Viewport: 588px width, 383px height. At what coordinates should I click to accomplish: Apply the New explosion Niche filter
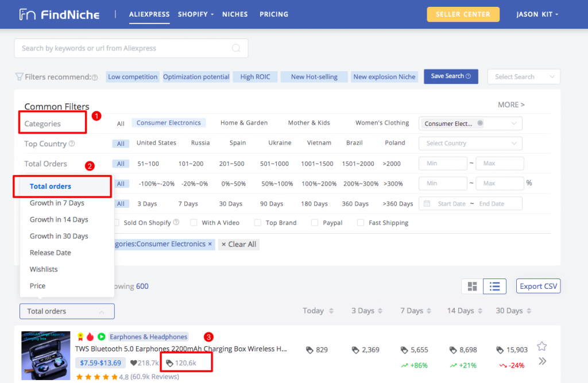click(x=384, y=77)
